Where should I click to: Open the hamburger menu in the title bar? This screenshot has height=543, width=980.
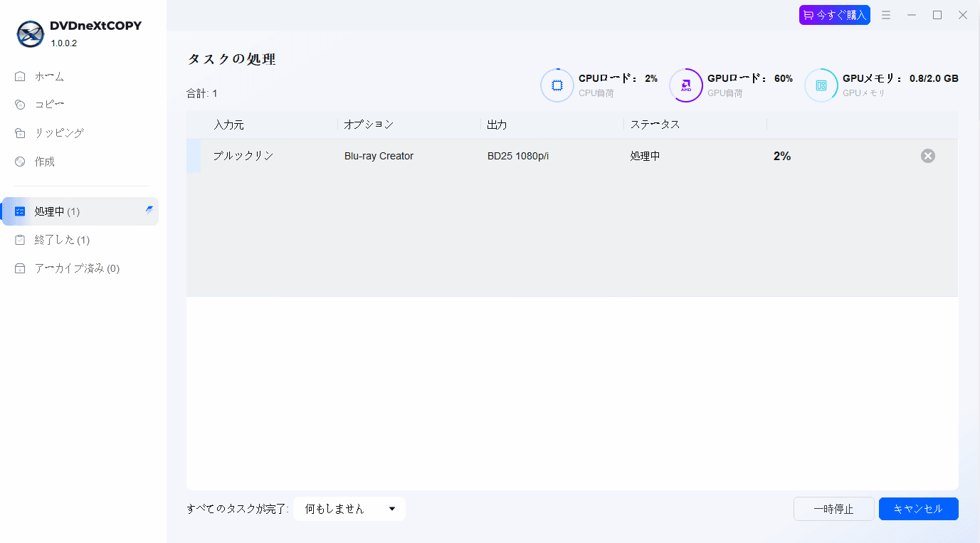click(x=886, y=15)
